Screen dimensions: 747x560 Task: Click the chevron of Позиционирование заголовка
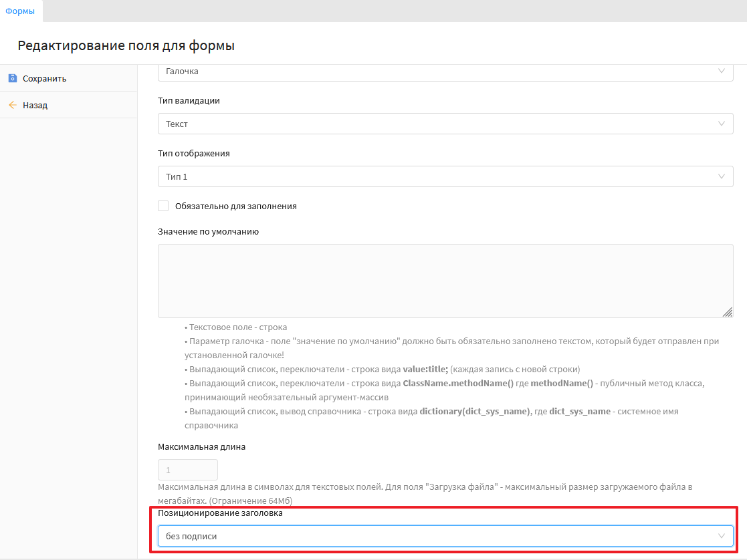pyautogui.click(x=721, y=536)
